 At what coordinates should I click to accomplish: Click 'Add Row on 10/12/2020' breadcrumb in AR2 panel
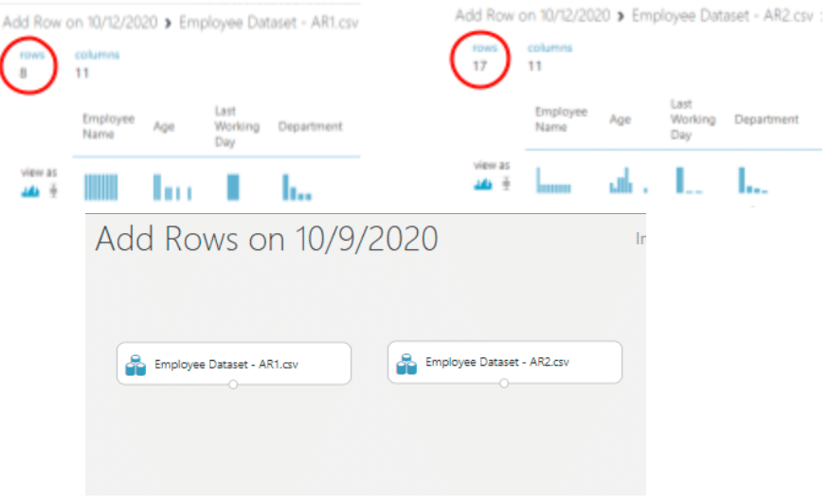532,15
